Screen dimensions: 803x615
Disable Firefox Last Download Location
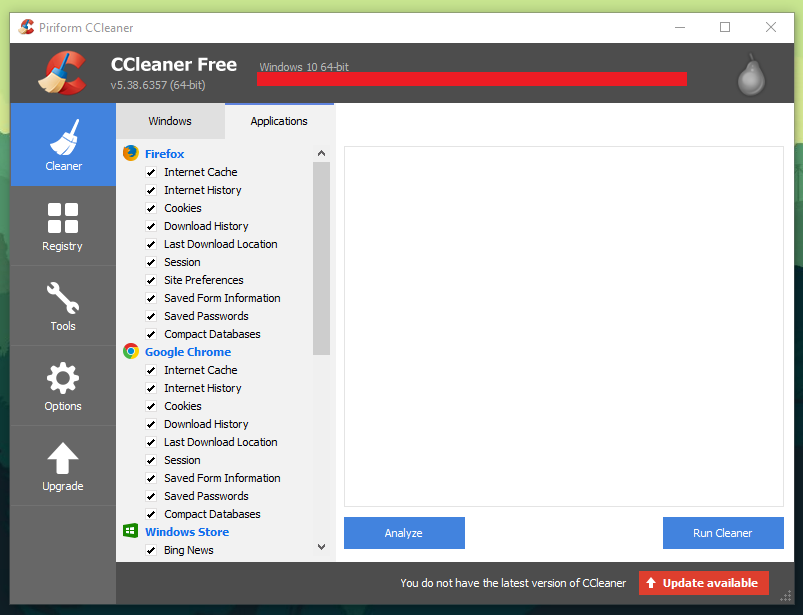point(151,244)
